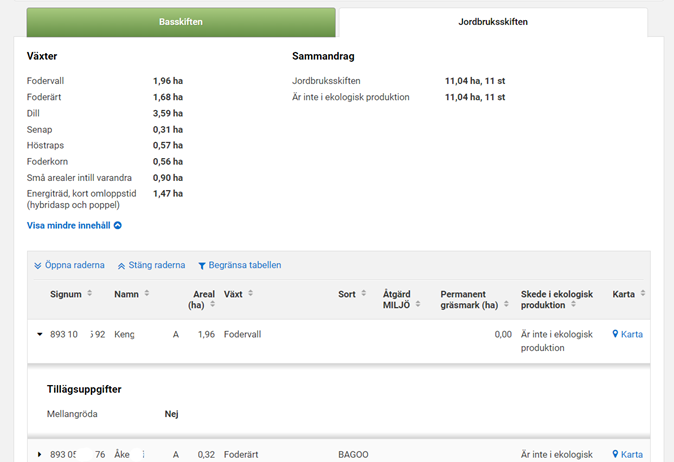
Task: Click the sort arrows on Karta column
Action: pos(643,294)
